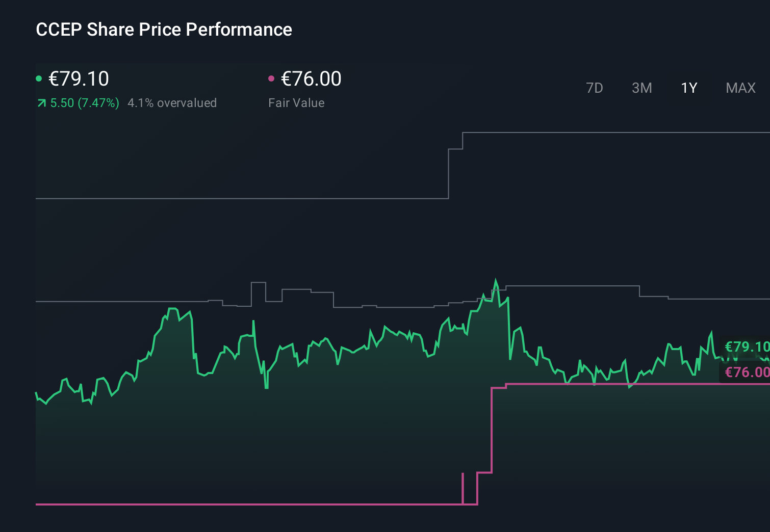
Task: Select the 1Y time range
Action: tap(688, 88)
